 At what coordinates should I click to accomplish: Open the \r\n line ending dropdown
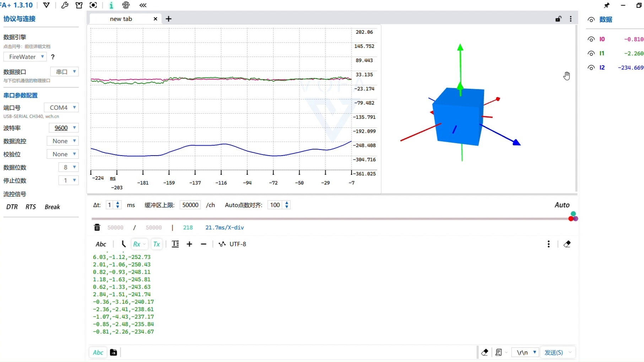(525, 352)
